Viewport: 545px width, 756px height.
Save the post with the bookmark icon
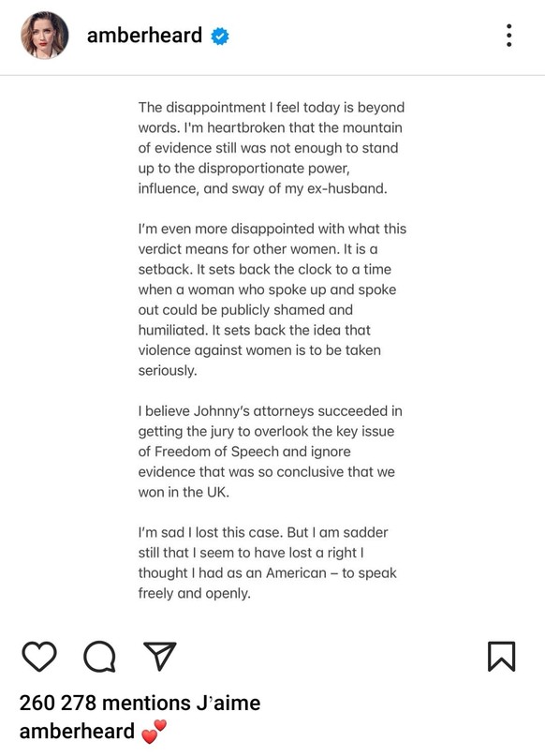point(502,656)
